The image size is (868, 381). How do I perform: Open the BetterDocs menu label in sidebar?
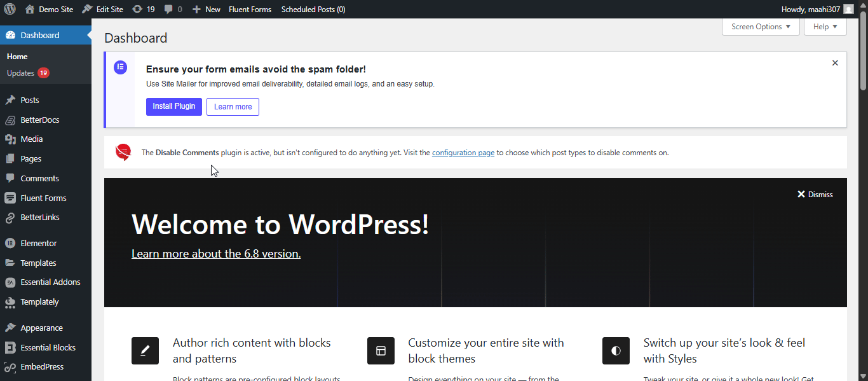(40, 120)
